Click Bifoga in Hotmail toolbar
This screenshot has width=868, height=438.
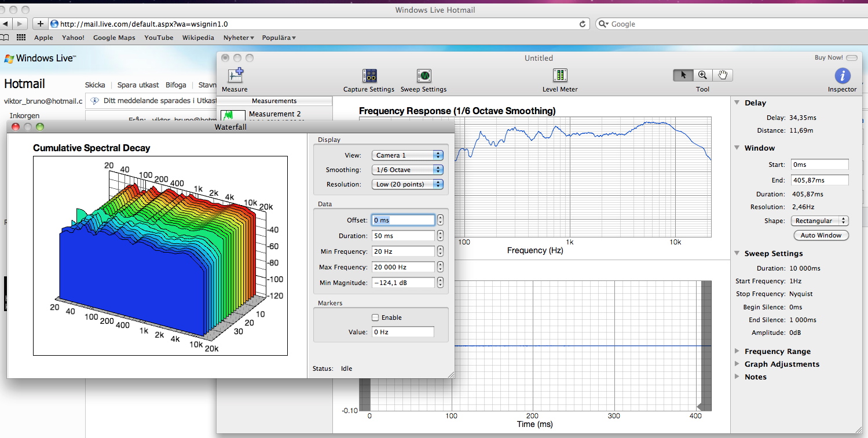(x=176, y=85)
